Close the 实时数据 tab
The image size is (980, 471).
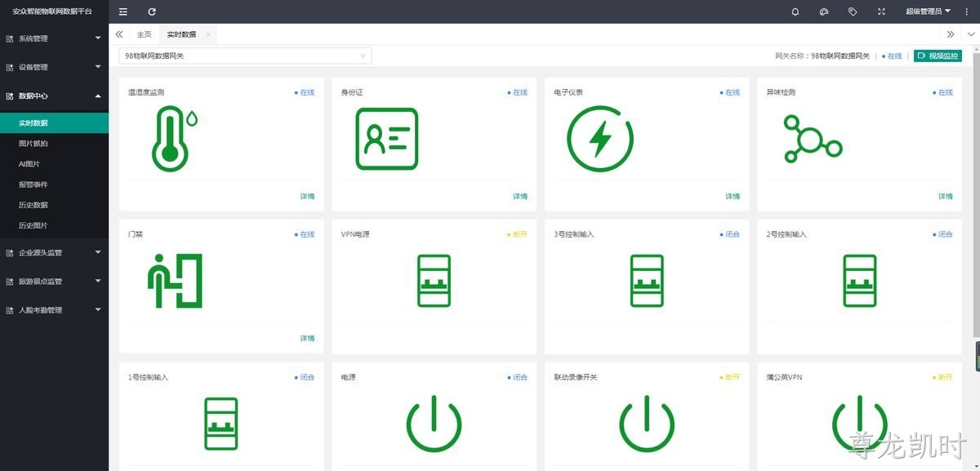pos(208,34)
